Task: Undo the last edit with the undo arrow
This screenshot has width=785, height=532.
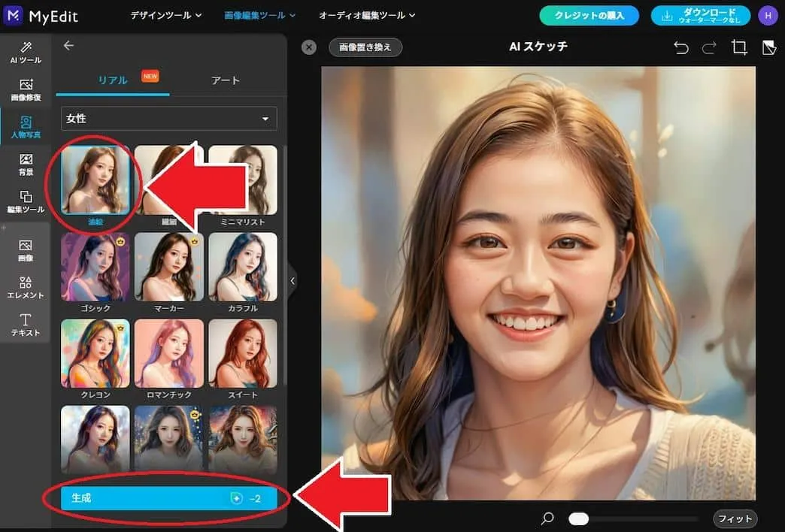Action: point(680,47)
